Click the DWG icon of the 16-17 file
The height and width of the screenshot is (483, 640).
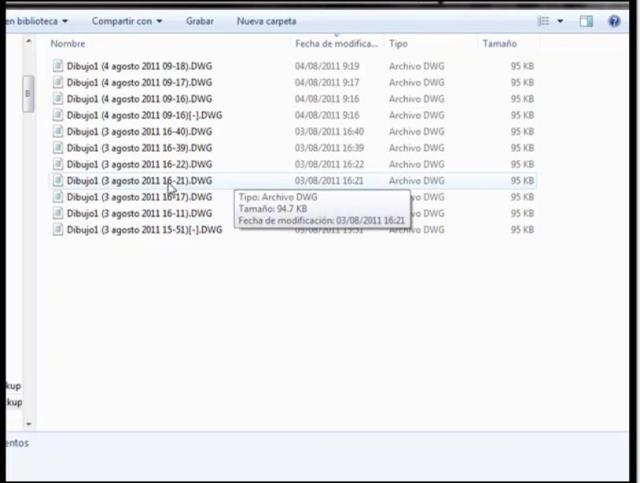click(x=58, y=196)
